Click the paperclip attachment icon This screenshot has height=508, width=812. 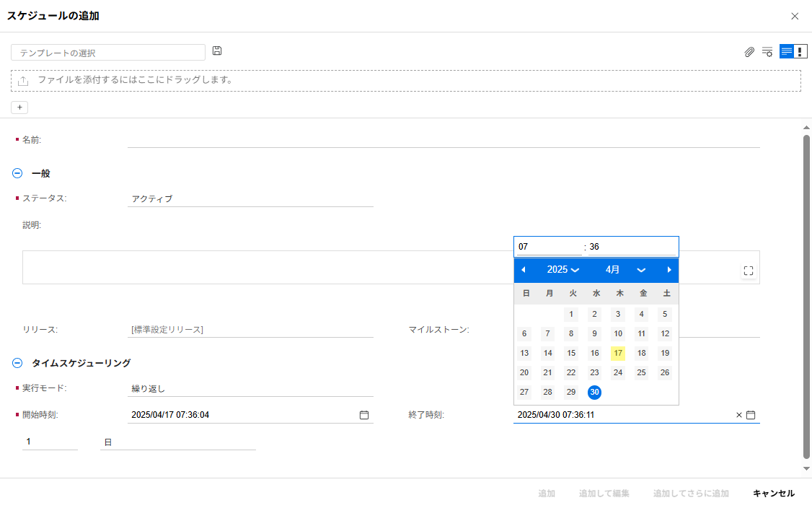pyautogui.click(x=749, y=52)
